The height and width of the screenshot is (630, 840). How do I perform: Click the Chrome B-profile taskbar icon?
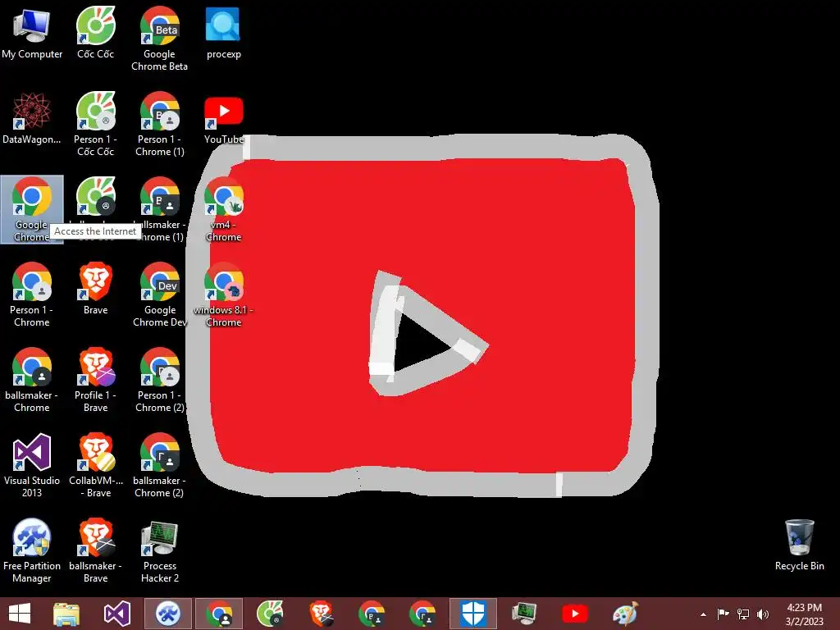tap(372, 614)
